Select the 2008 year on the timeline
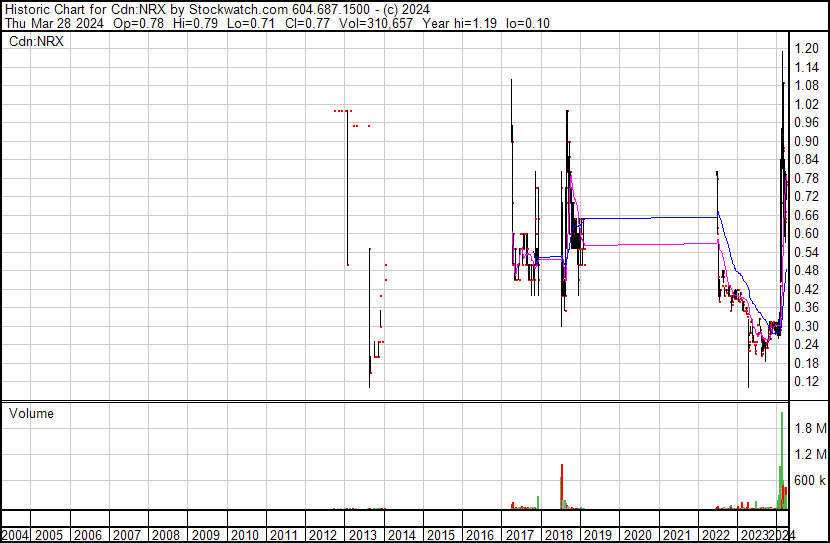The height and width of the screenshot is (543, 830). [165, 535]
